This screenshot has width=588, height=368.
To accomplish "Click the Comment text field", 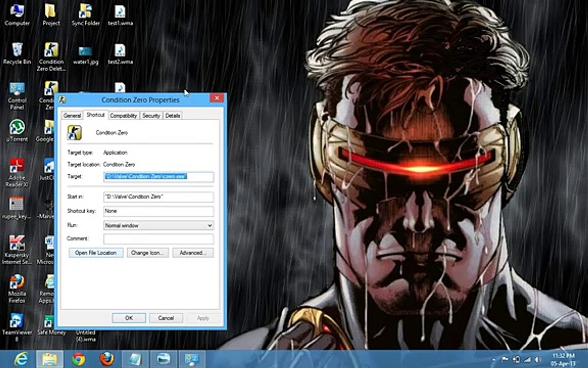I will coord(158,239).
